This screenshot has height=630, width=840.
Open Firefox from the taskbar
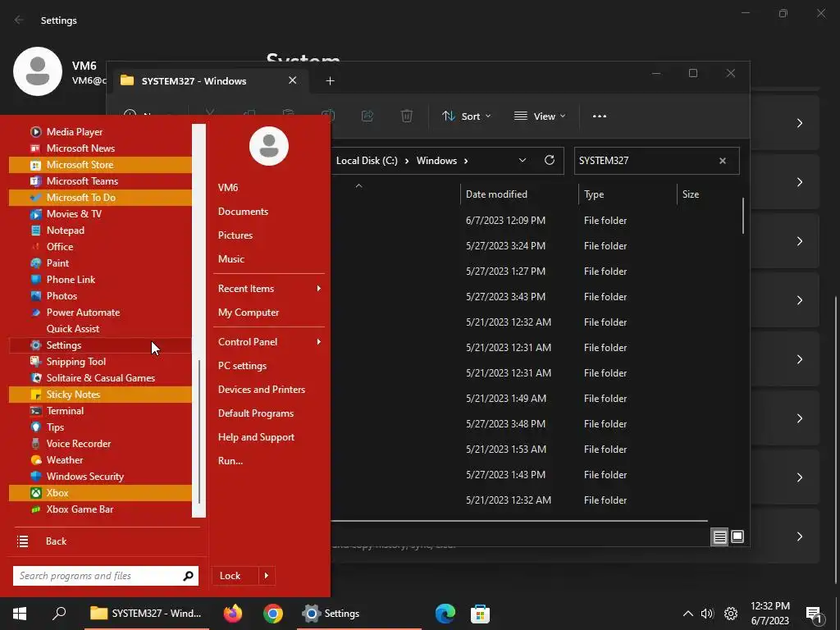click(x=233, y=614)
